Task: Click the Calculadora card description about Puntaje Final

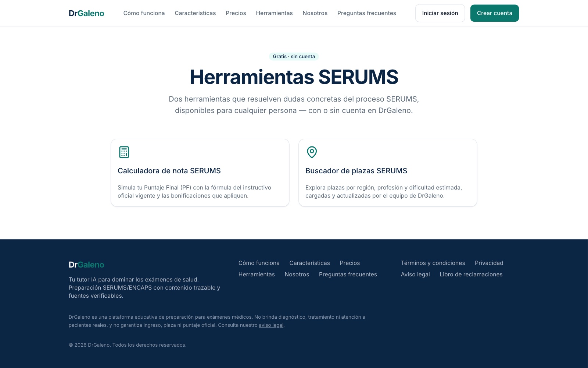Action: [194, 192]
